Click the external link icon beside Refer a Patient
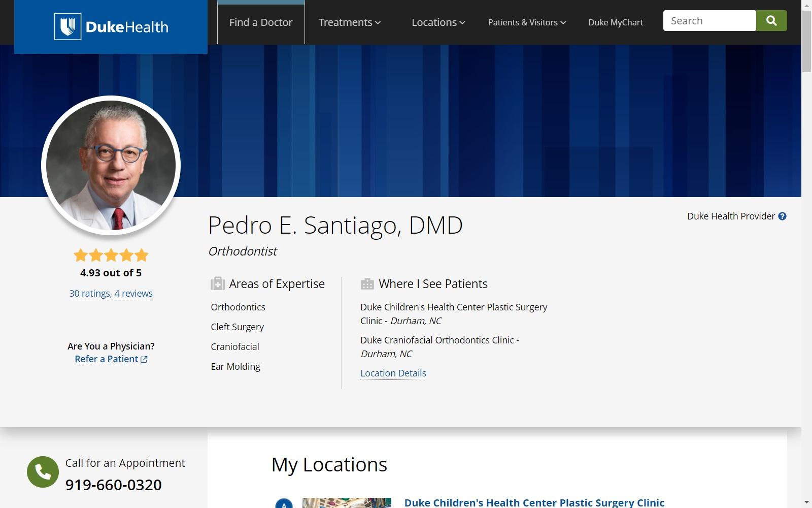The image size is (812, 508). 144,359
